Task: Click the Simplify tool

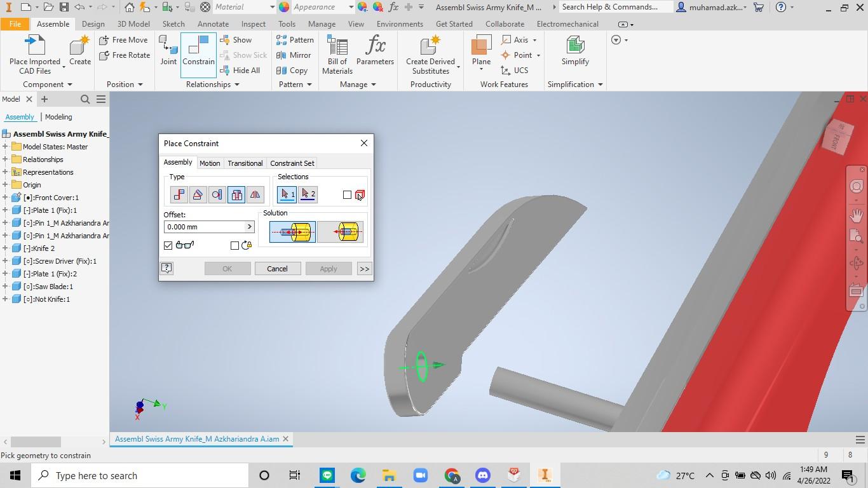Action: [x=575, y=51]
